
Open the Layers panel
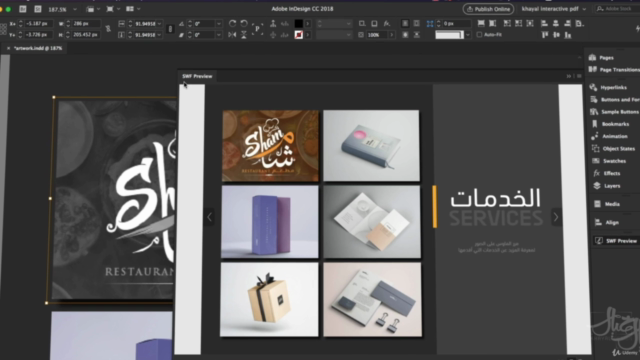tap(606, 186)
